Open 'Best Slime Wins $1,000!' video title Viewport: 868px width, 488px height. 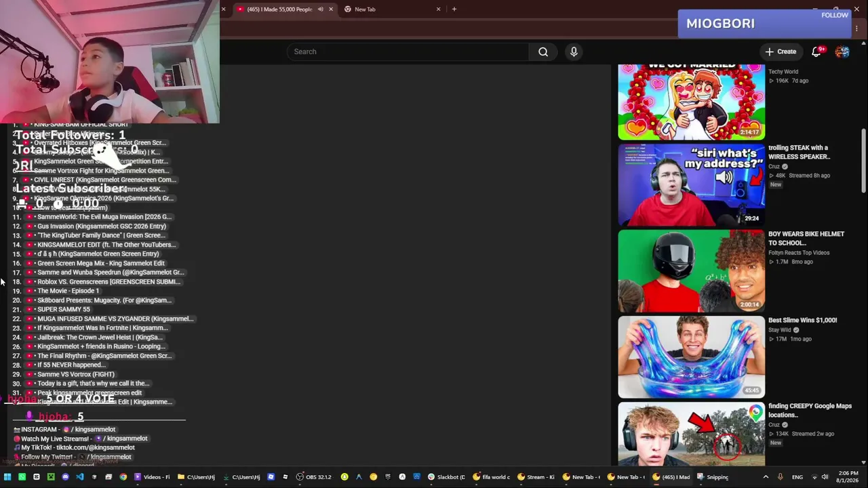tap(802, 320)
